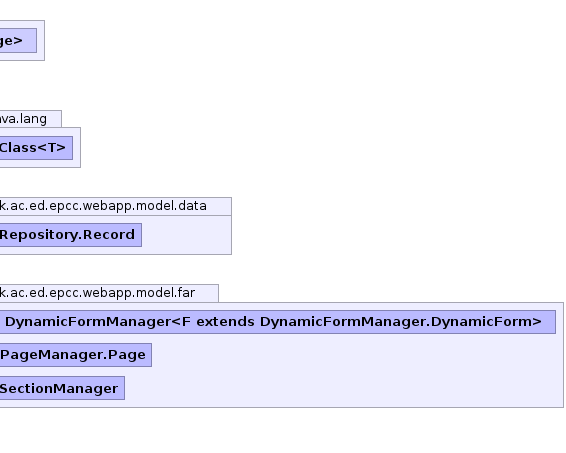Click the webapp.model.far package name tab

[109, 293]
